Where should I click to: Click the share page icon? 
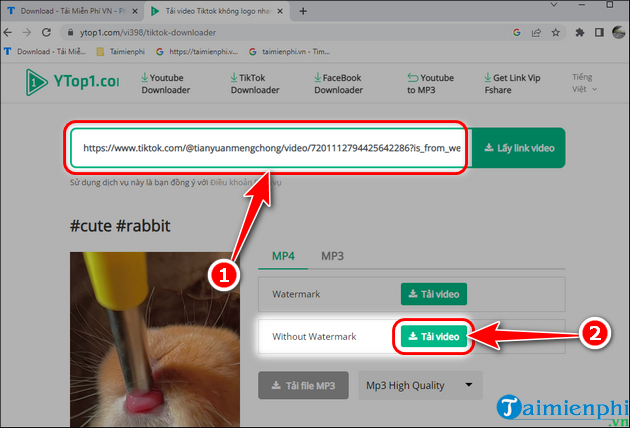536,33
